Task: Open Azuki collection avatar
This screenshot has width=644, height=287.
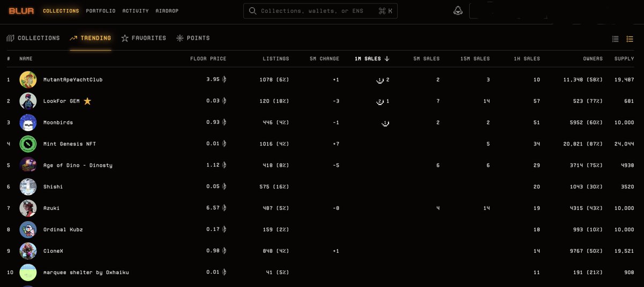Action: coord(28,208)
